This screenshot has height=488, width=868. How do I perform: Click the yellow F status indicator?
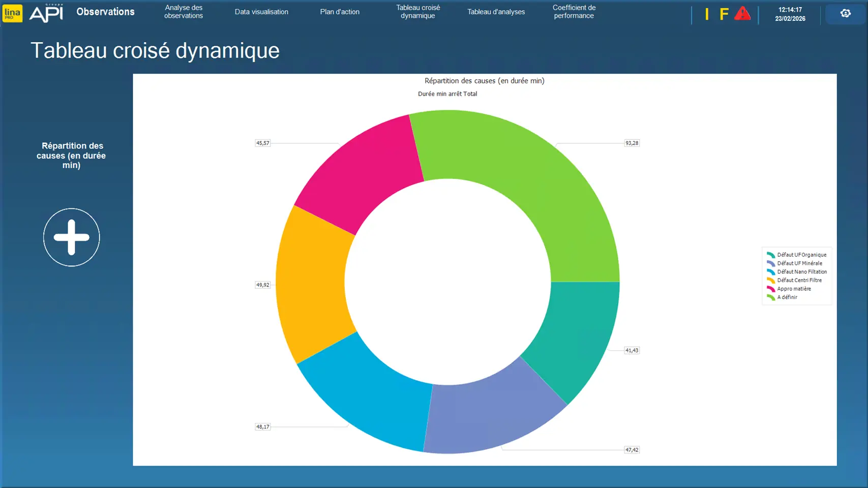[724, 14]
